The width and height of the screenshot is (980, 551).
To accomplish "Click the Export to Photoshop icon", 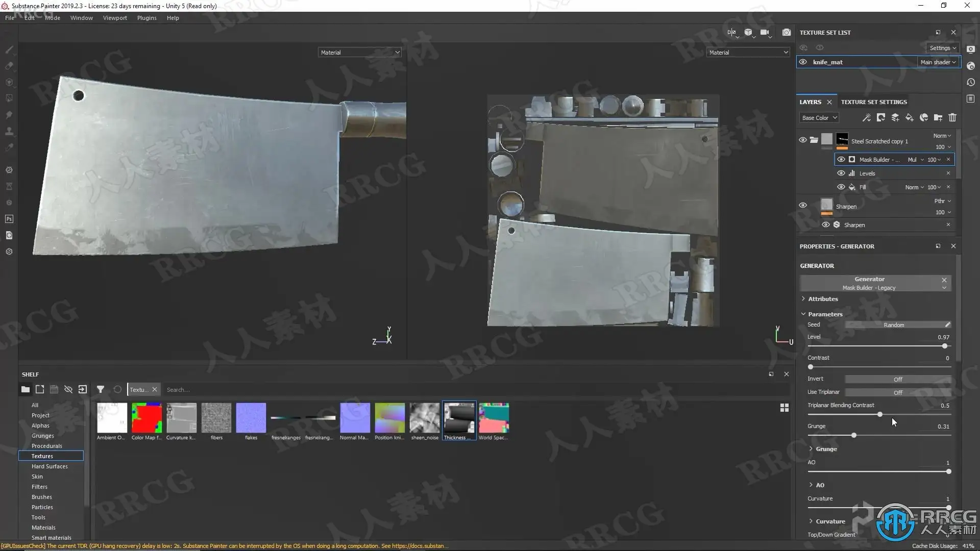I will tap(9, 219).
